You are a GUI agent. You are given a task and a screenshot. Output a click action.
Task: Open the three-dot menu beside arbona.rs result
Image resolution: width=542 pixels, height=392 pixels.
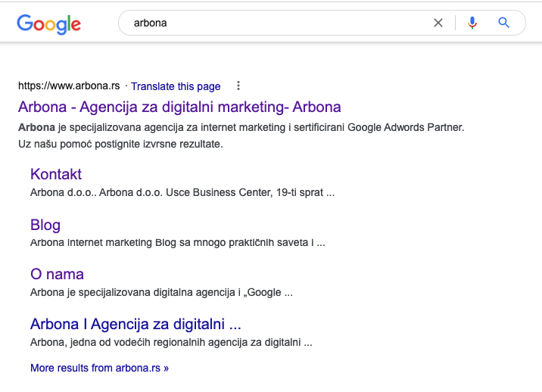pyautogui.click(x=238, y=86)
